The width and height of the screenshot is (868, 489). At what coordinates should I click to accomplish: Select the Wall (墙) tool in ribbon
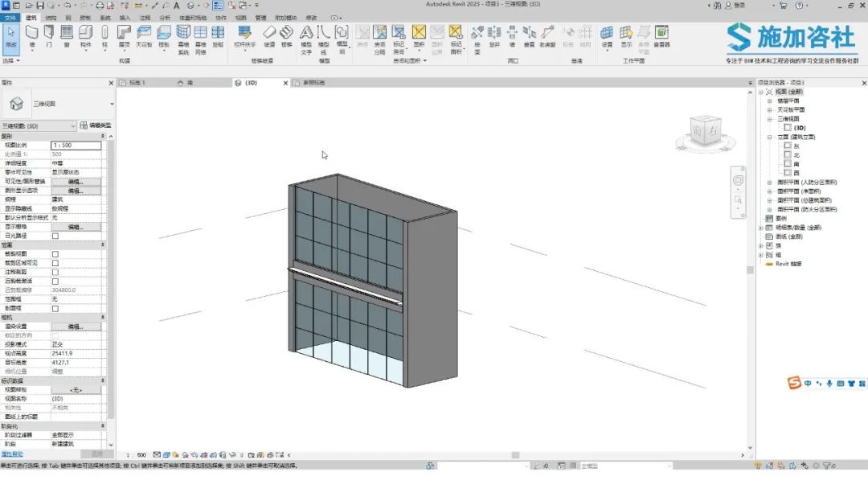point(31,36)
